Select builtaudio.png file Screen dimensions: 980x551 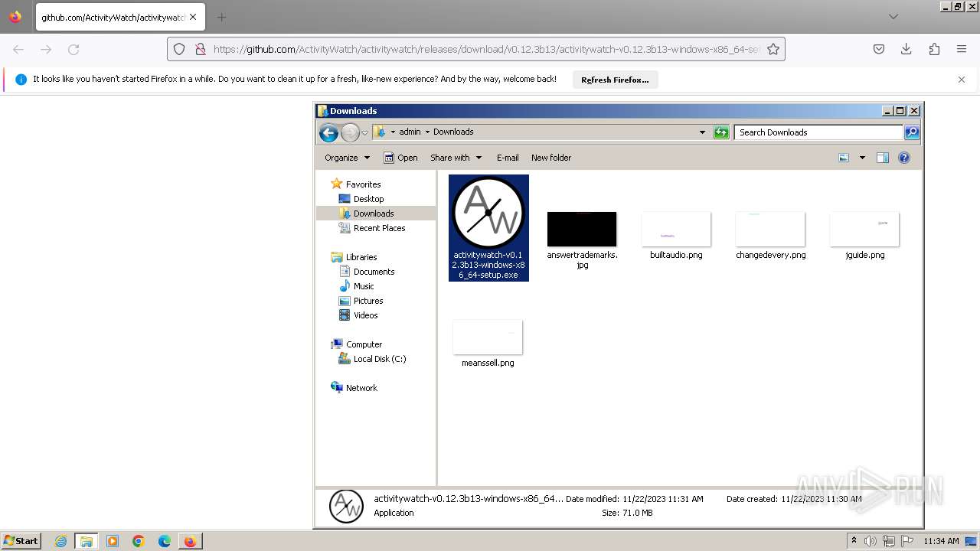(676, 236)
